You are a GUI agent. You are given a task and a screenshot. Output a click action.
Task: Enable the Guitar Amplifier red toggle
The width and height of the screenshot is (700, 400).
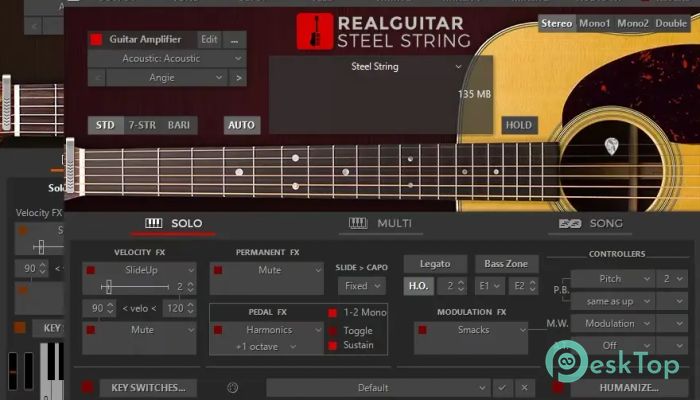[96, 40]
